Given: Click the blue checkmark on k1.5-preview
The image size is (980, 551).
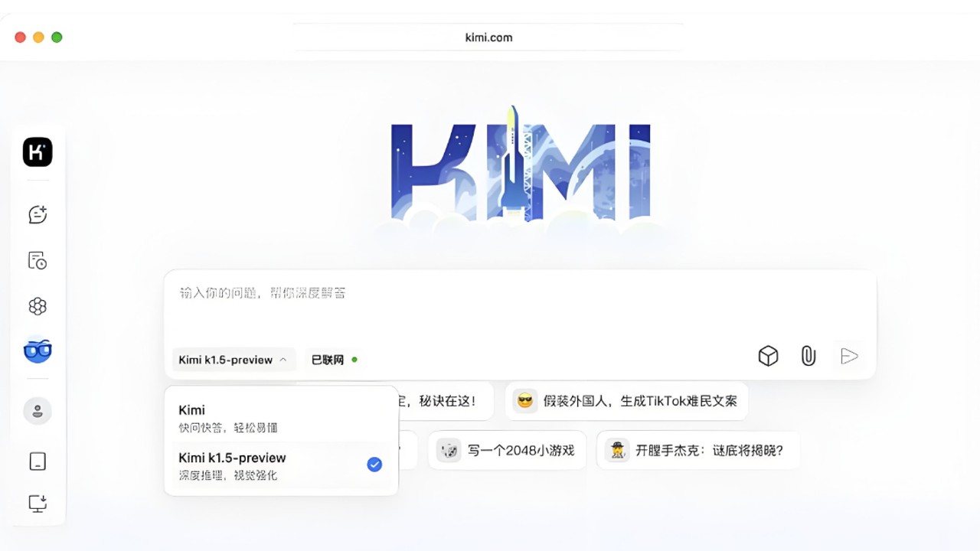Looking at the screenshot, I should point(374,465).
